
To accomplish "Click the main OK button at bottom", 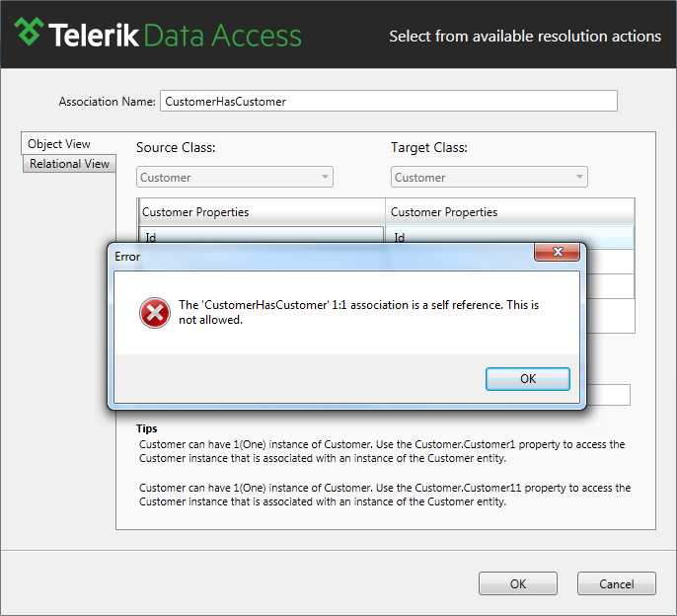I will [x=518, y=583].
